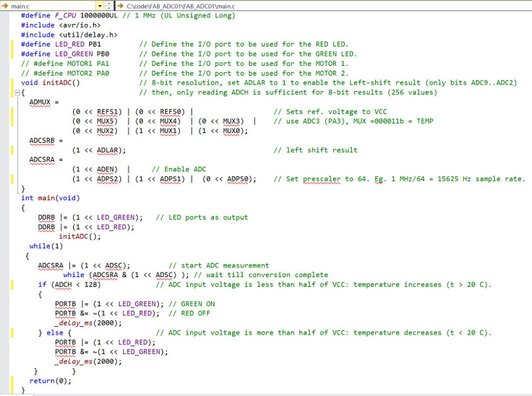Click the ADLAR bit in the ADCSRB assignment

(107, 150)
